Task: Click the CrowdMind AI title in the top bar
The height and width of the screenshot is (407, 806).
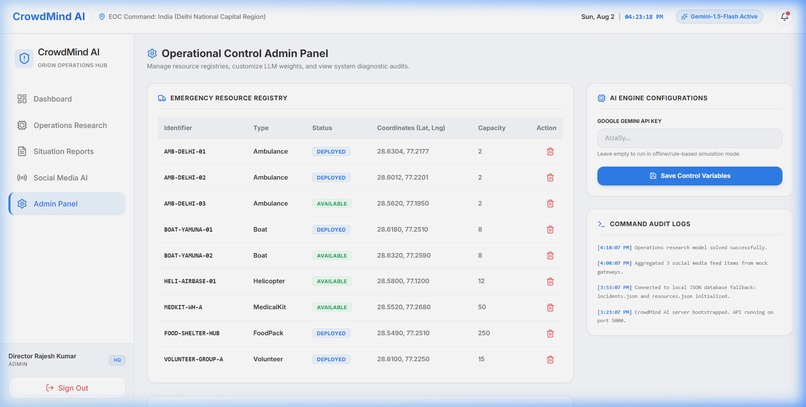Action: [49, 16]
